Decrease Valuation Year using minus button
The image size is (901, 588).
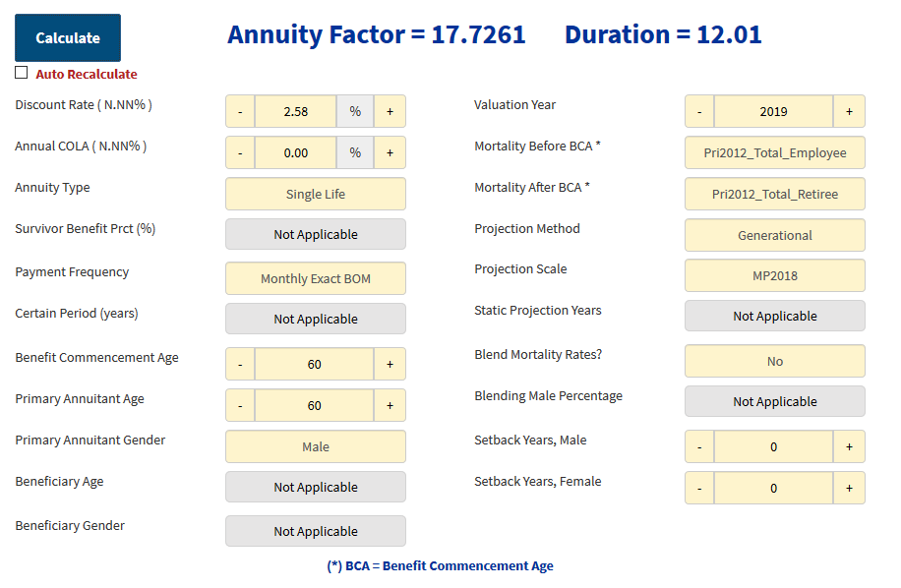[x=699, y=111]
